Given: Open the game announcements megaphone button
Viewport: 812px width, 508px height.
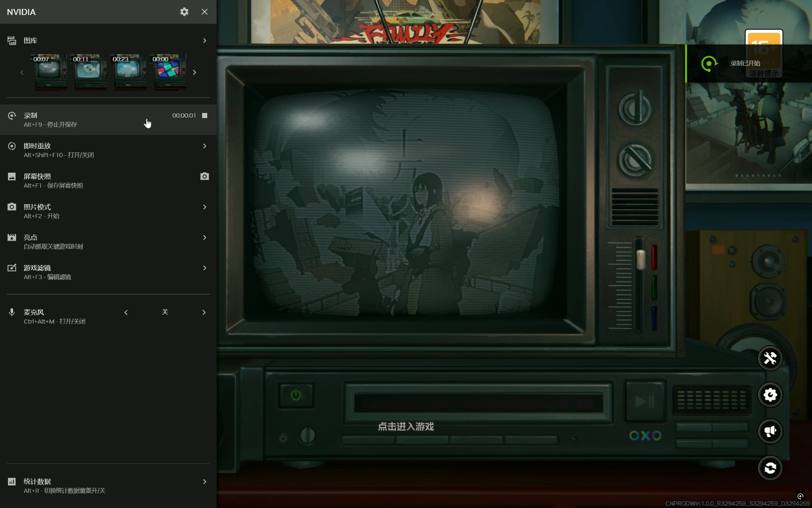Looking at the screenshot, I should pos(770,431).
